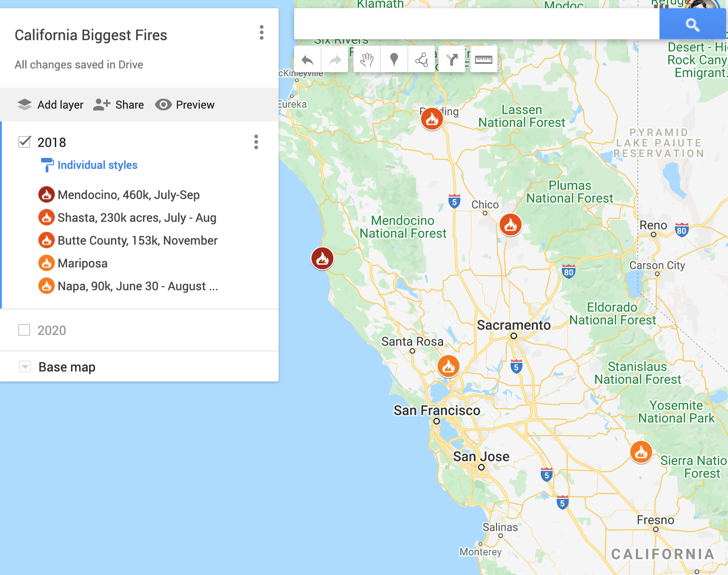Screen dimensions: 728x575
Task: Click Mendocino National Forest map label
Action: pos(403,227)
